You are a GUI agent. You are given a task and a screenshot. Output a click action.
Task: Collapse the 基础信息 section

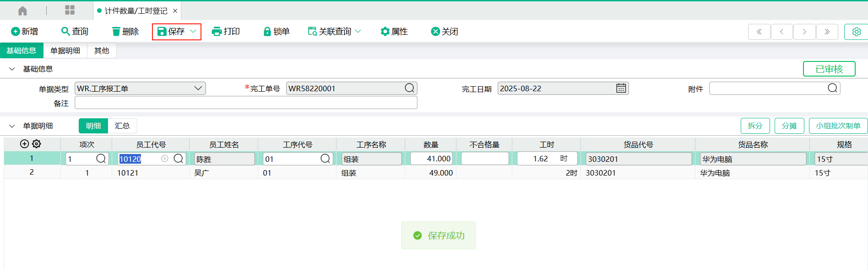coord(12,69)
